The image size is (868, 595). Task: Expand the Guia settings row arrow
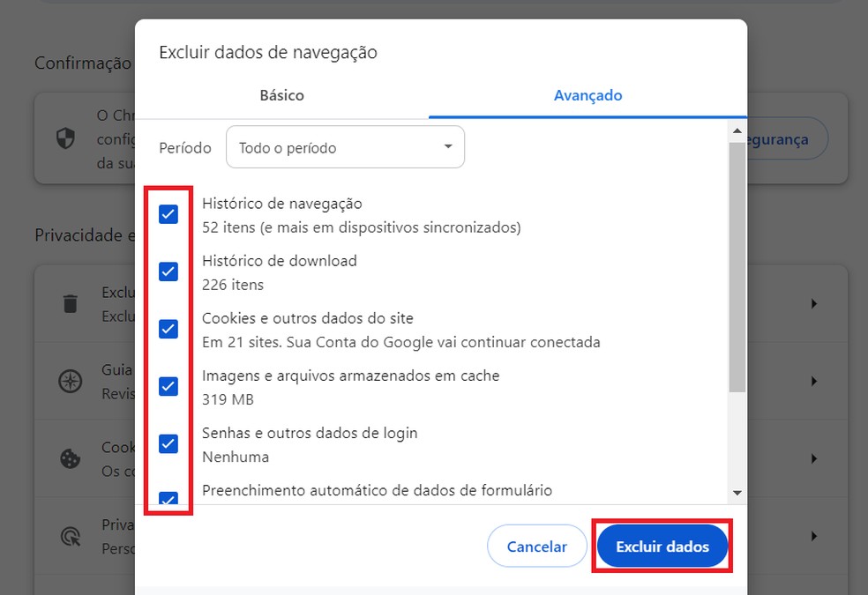(x=813, y=381)
